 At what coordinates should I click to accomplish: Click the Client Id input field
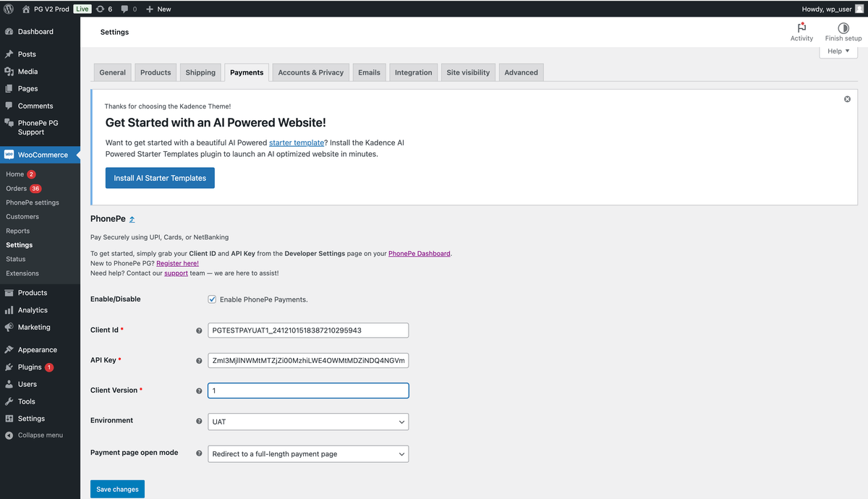[x=308, y=330]
